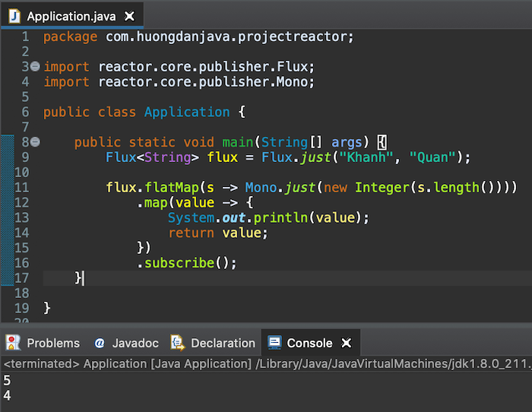Click the static keyword on line 8

[152, 142]
